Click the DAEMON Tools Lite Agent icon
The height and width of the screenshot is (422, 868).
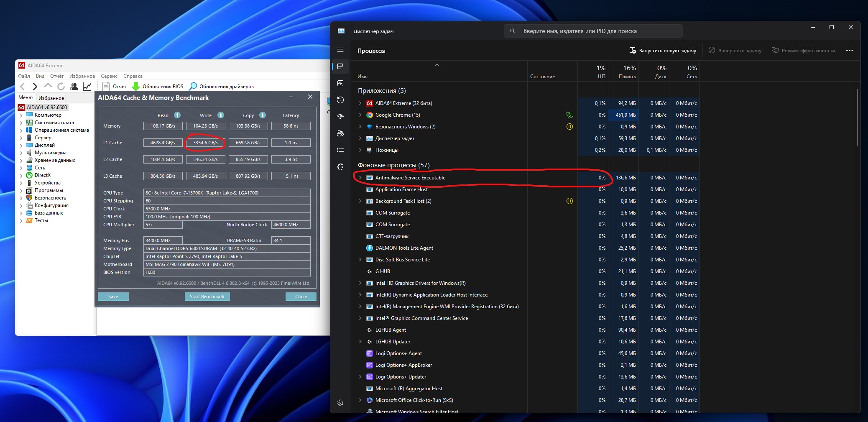(370, 248)
